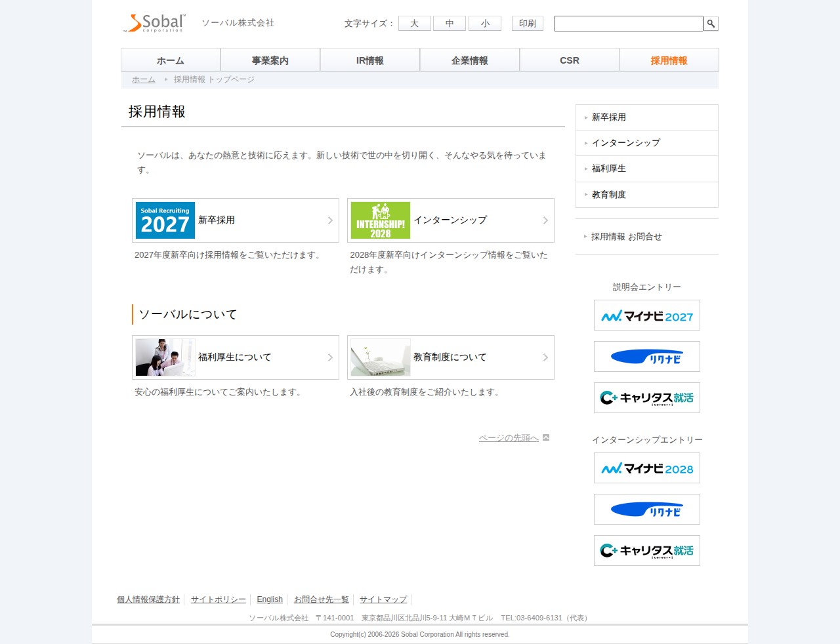Click the ソーバルについて section heading
The image size is (840, 644).
tap(188, 315)
